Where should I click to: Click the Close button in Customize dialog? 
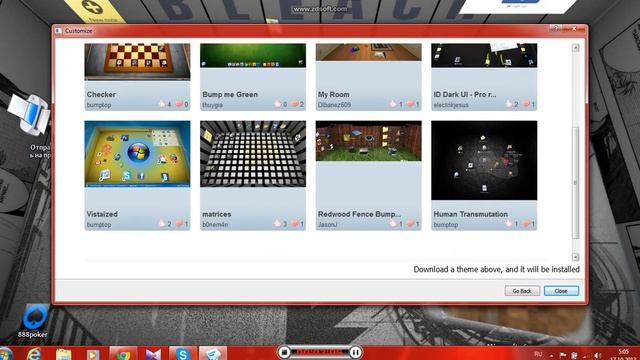561,291
